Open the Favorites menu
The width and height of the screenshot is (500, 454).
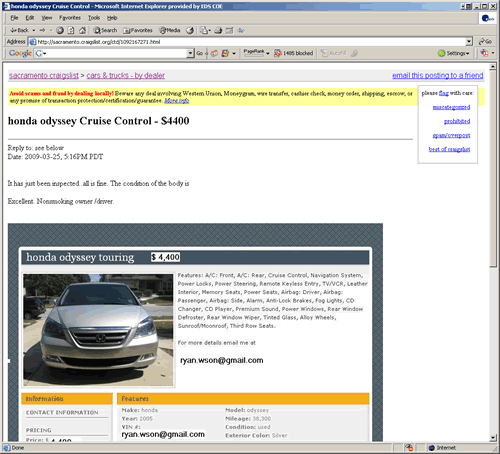(70, 18)
